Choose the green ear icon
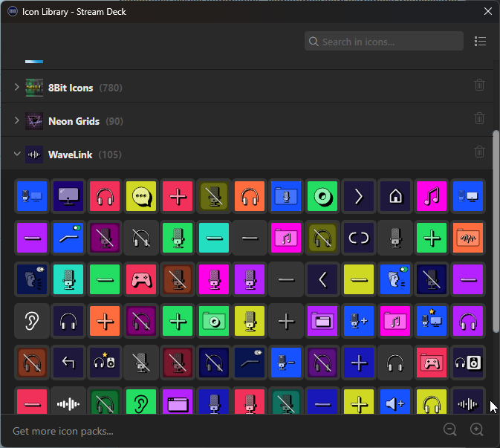 141,402
